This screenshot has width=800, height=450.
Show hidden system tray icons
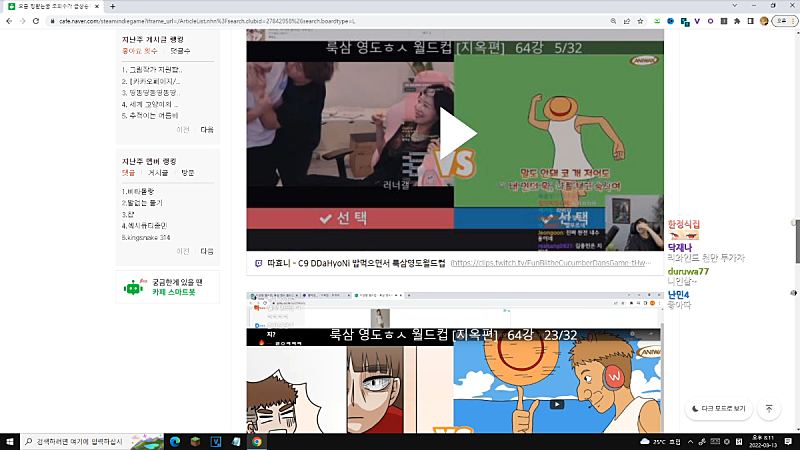pos(690,442)
